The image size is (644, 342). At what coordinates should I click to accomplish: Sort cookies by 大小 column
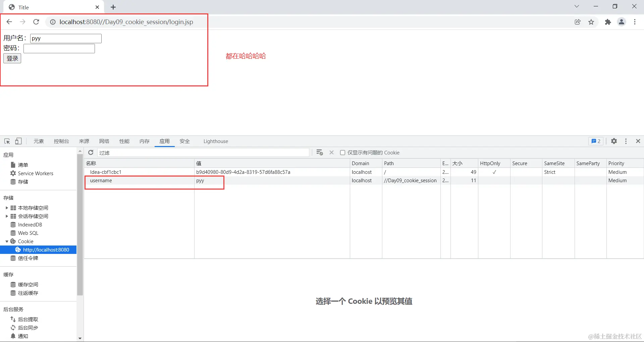[x=464, y=163]
